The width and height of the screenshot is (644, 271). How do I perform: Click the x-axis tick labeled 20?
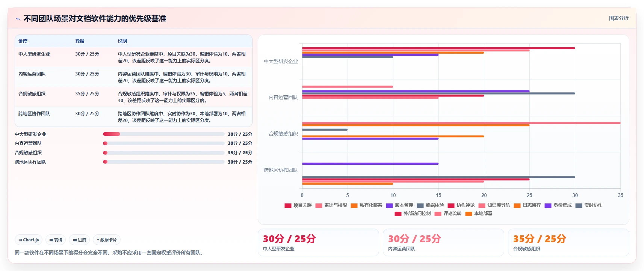pos(484,195)
